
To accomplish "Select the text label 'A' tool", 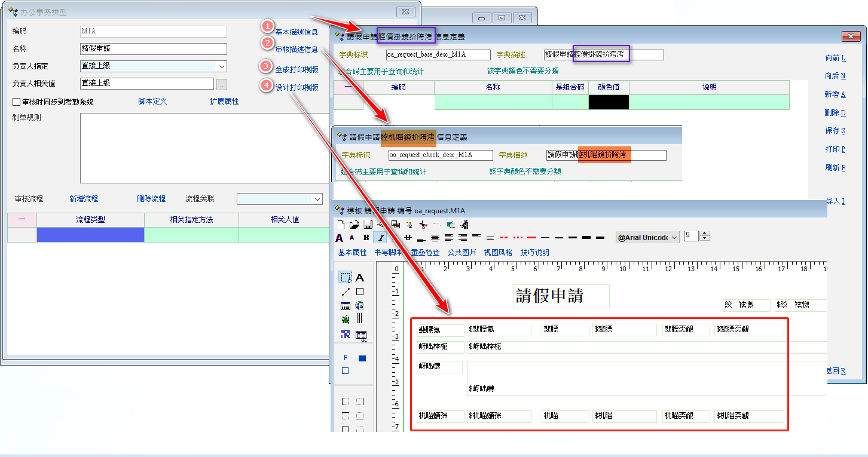I will [x=360, y=278].
